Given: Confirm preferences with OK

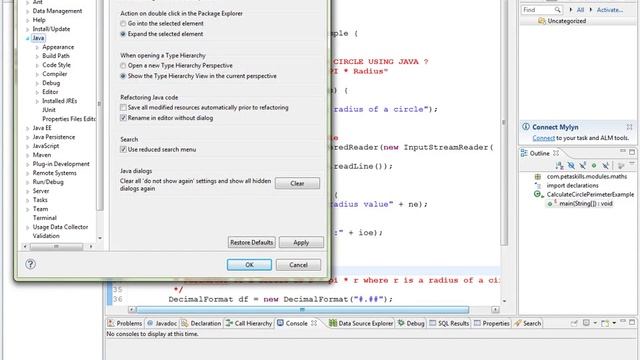Looking at the screenshot, I should click(x=249, y=265).
